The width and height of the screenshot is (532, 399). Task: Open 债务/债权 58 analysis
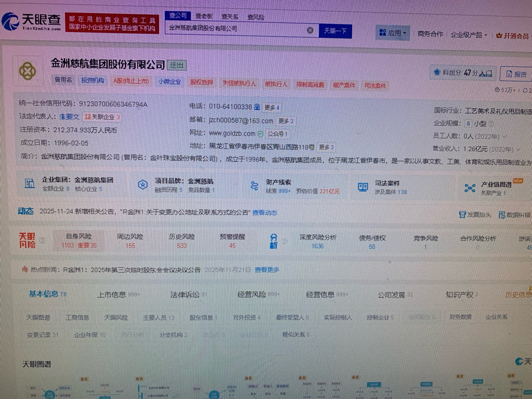pos(372,242)
